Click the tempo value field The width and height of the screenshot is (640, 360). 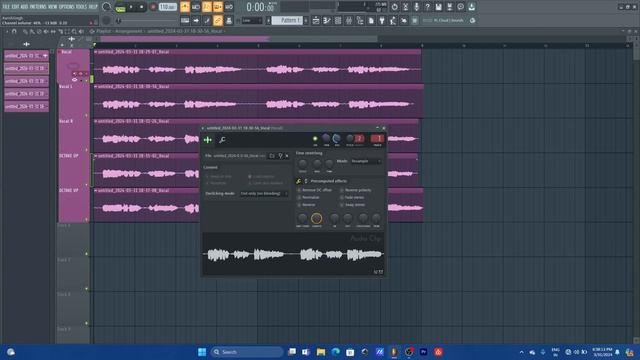point(167,7)
